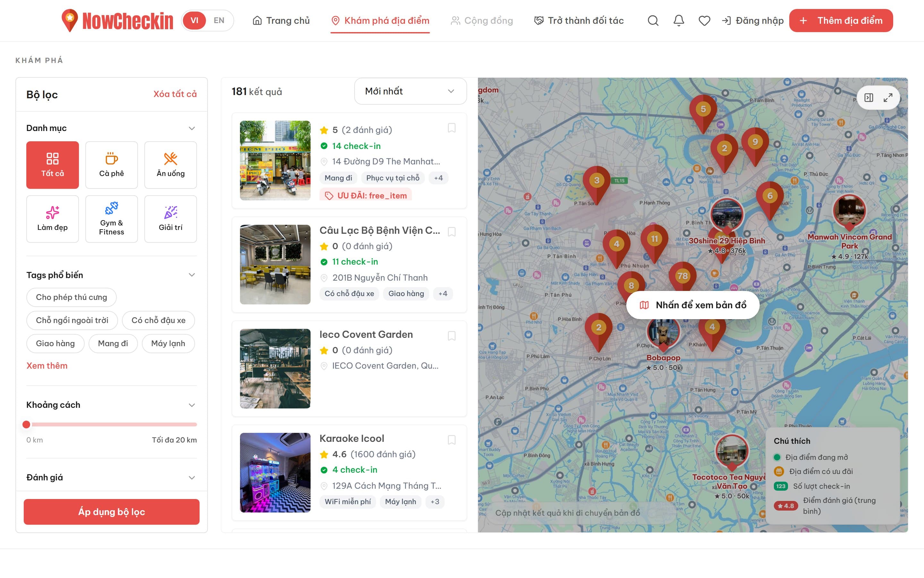Image resolution: width=924 pixels, height=578 pixels.
Task: Toggle Cho phép thú cưng tag
Action: coord(72,297)
